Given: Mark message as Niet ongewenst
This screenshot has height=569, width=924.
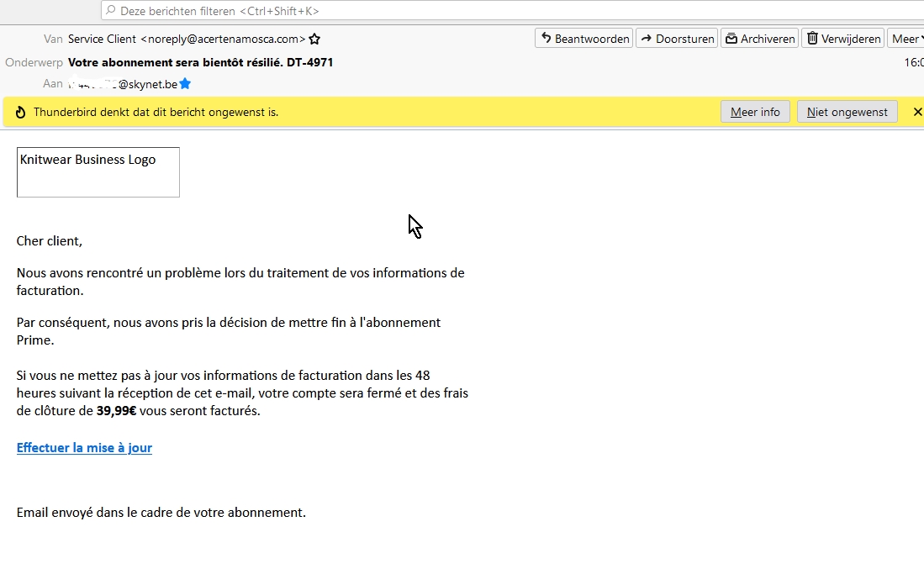Looking at the screenshot, I should pos(847,112).
